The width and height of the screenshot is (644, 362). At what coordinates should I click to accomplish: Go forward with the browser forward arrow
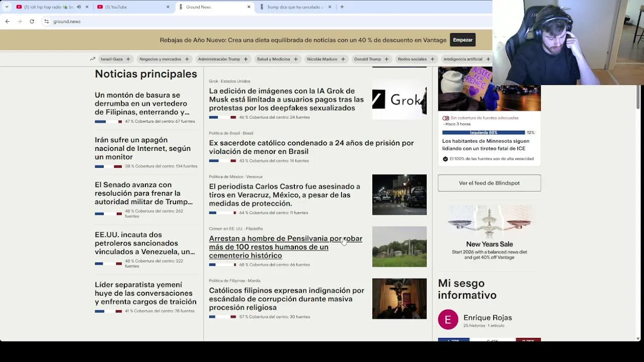tap(20, 22)
